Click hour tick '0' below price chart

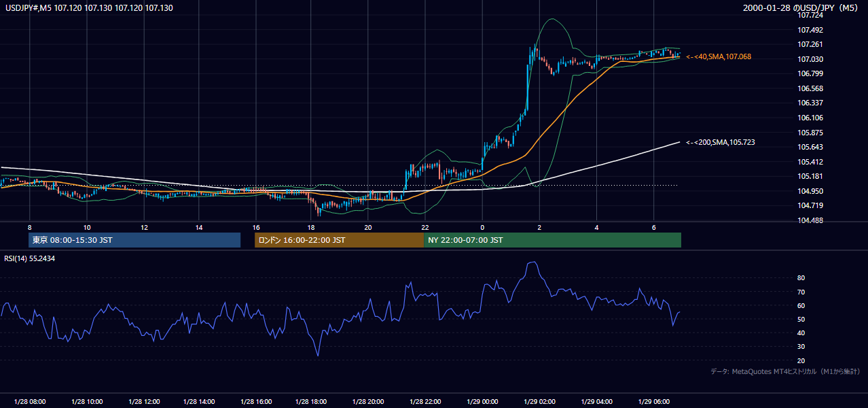[x=482, y=227]
